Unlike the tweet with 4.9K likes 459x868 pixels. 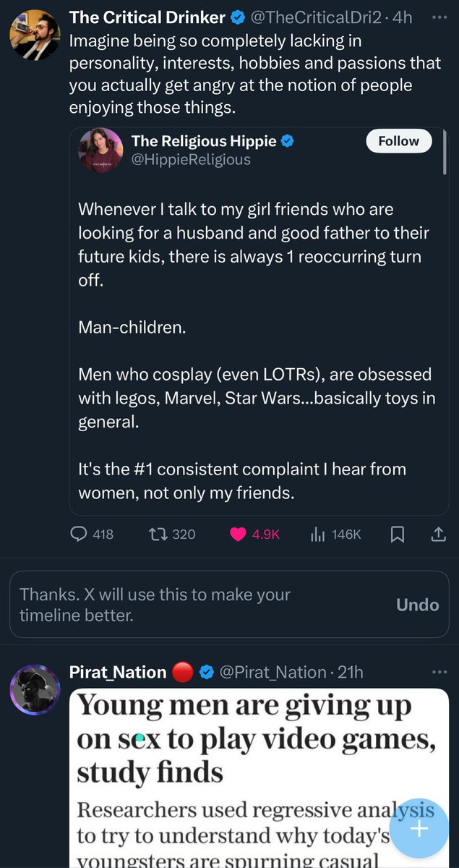pos(254,535)
